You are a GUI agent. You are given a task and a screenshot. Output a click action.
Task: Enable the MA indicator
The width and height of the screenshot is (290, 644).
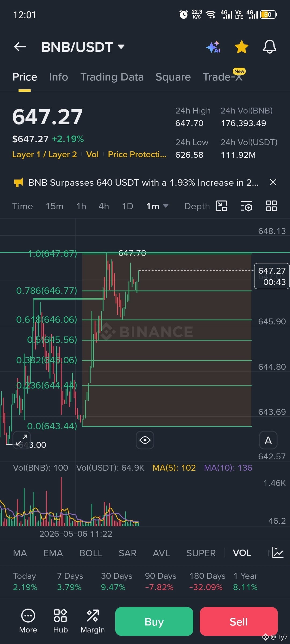[x=20, y=553]
